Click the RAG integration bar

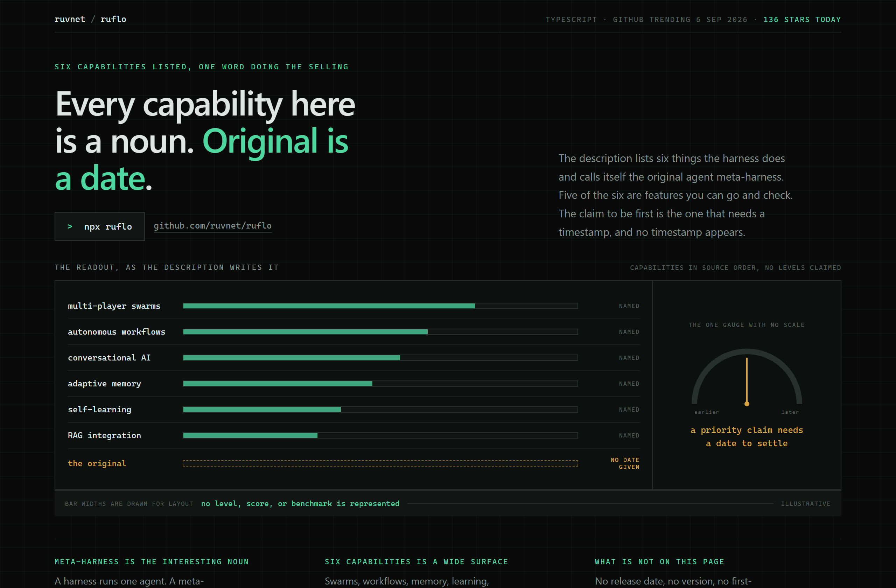(380, 435)
